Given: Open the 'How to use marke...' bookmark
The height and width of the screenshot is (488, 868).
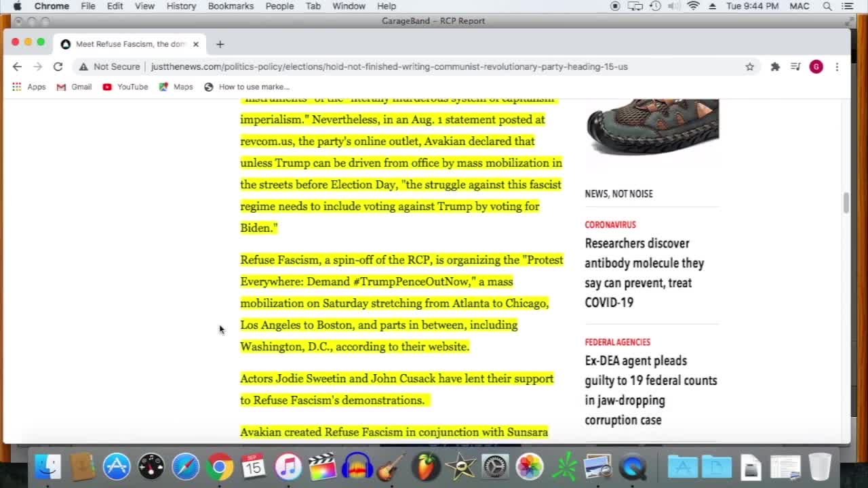Looking at the screenshot, I should pyautogui.click(x=247, y=87).
